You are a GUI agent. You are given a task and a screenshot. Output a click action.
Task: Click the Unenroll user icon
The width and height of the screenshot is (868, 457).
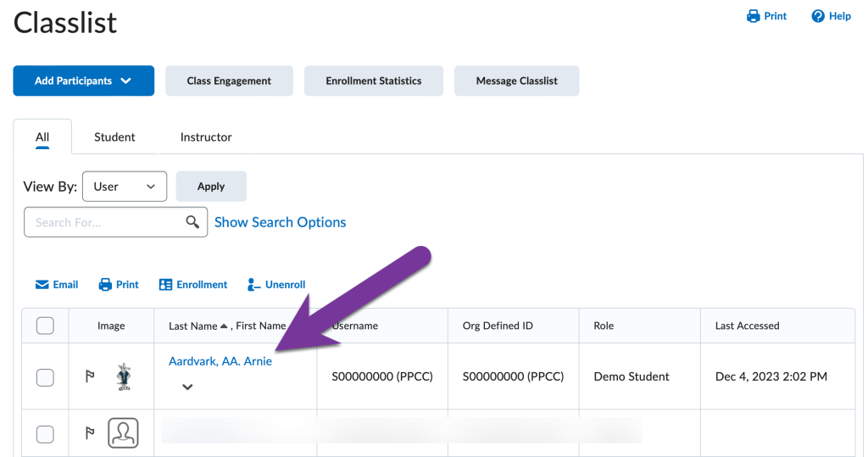[x=253, y=285]
